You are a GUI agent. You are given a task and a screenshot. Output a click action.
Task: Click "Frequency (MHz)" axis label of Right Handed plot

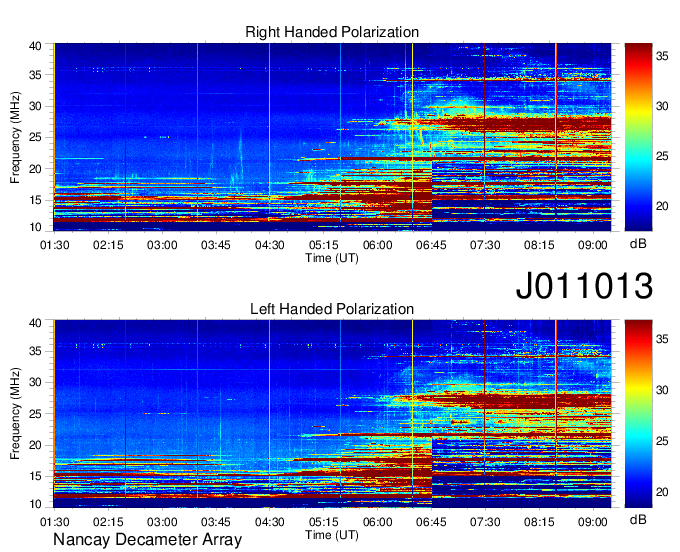click(15, 137)
